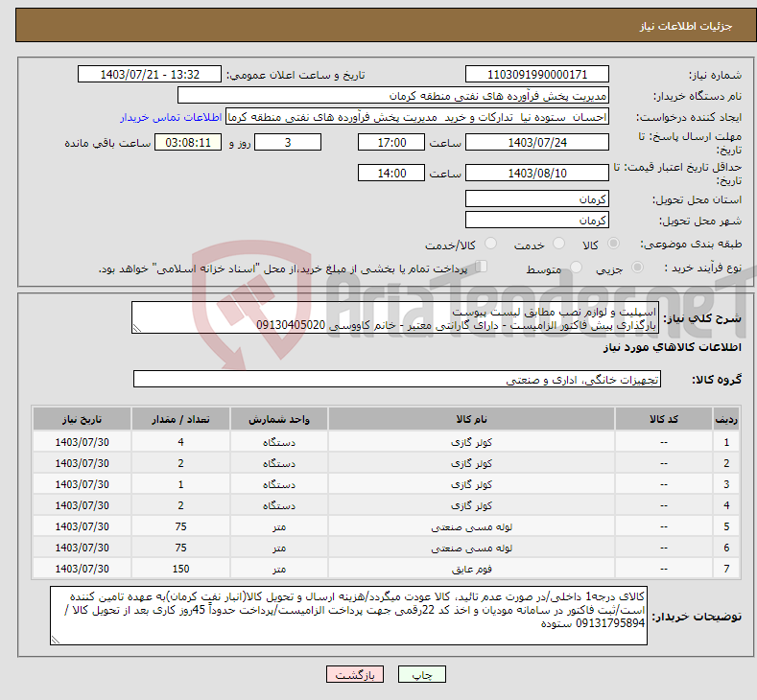This screenshot has height=700, width=757.
Task: Toggle the اسناد خزانه اسلامی payment checkbox
Action: [482, 267]
